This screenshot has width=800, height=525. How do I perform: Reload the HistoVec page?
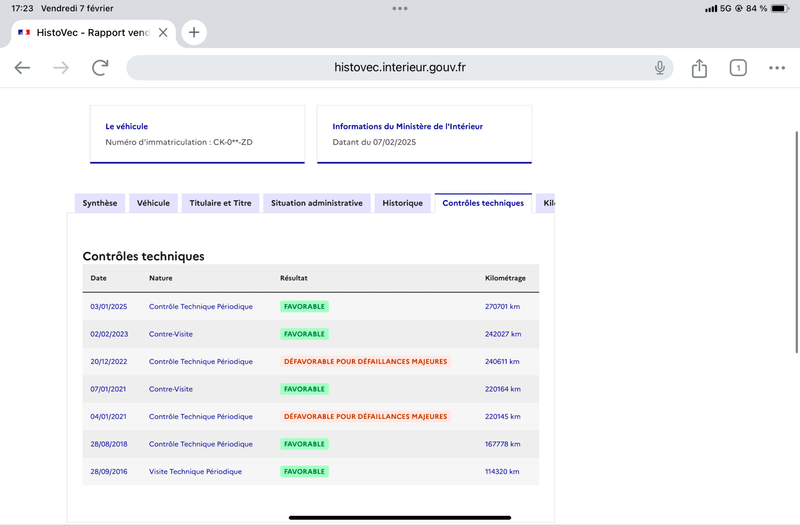(100, 67)
